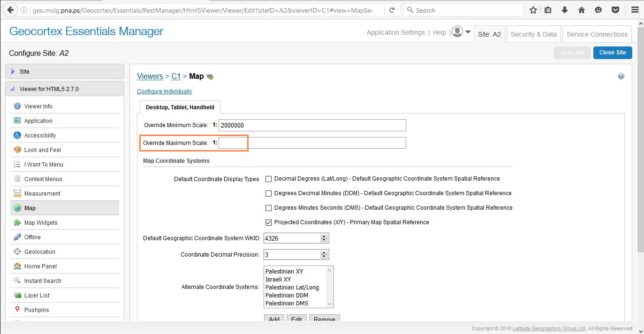This screenshot has height=334, width=644.
Task: Bookmark this page with star icon
Action: click(533, 10)
